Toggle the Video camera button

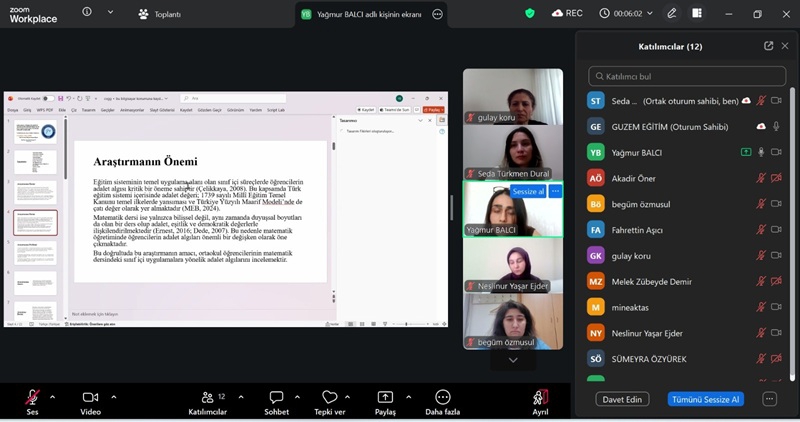click(90, 402)
